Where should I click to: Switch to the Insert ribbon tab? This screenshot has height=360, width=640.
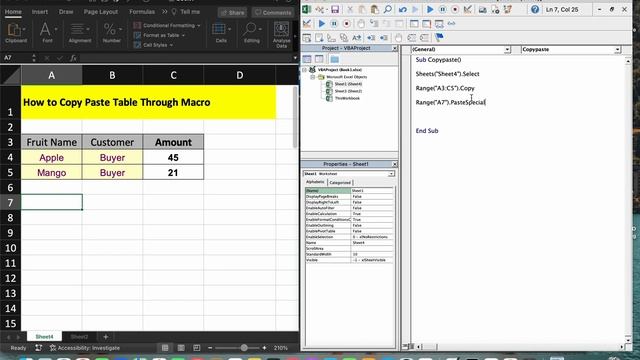pos(40,12)
